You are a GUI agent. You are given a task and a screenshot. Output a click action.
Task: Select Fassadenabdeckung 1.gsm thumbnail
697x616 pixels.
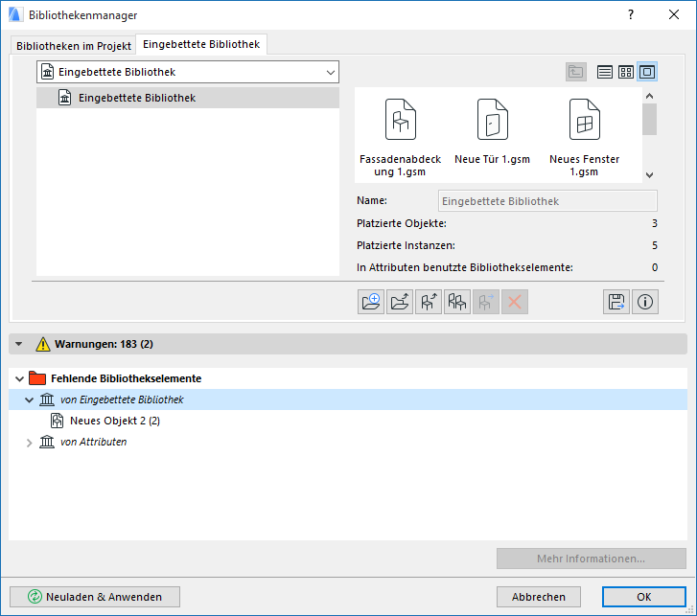click(400, 137)
